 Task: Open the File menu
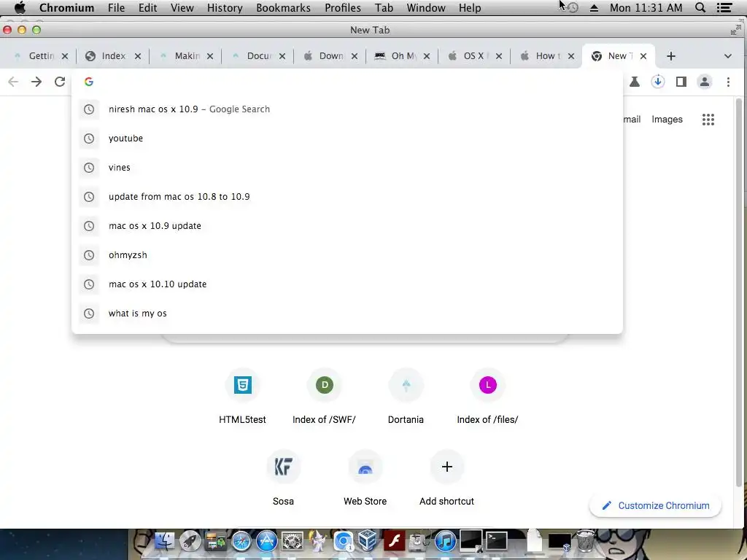tap(116, 7)
